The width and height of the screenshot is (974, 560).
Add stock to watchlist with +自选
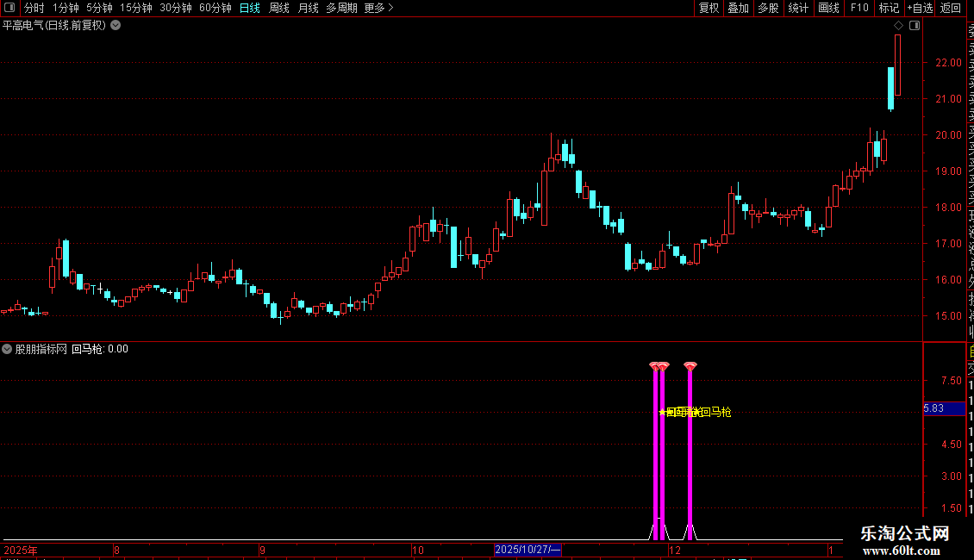(x=920, y=8)
